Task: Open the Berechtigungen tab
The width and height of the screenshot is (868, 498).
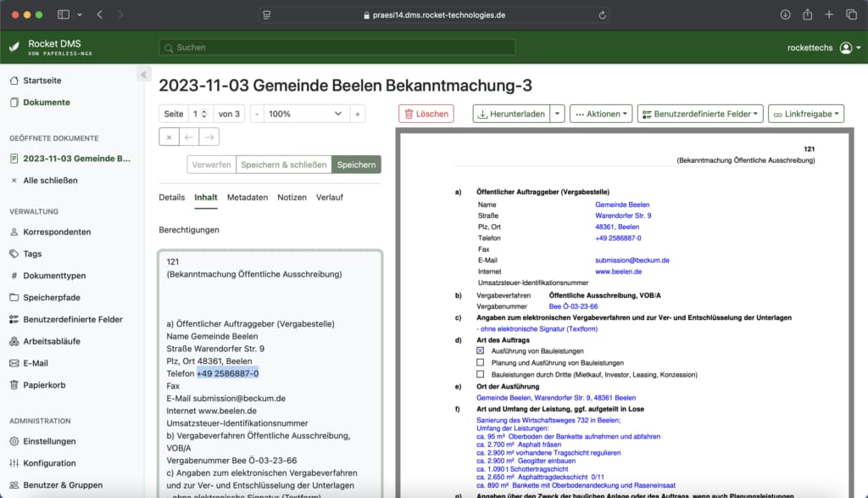Action: pos(189,230)
